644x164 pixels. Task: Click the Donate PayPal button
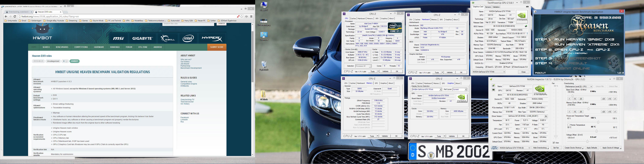pos(495,148)
